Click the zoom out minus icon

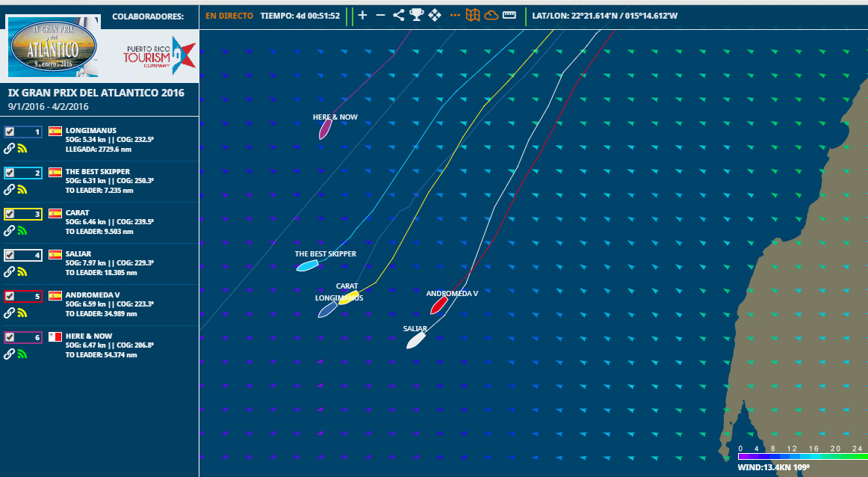(380, 15)
